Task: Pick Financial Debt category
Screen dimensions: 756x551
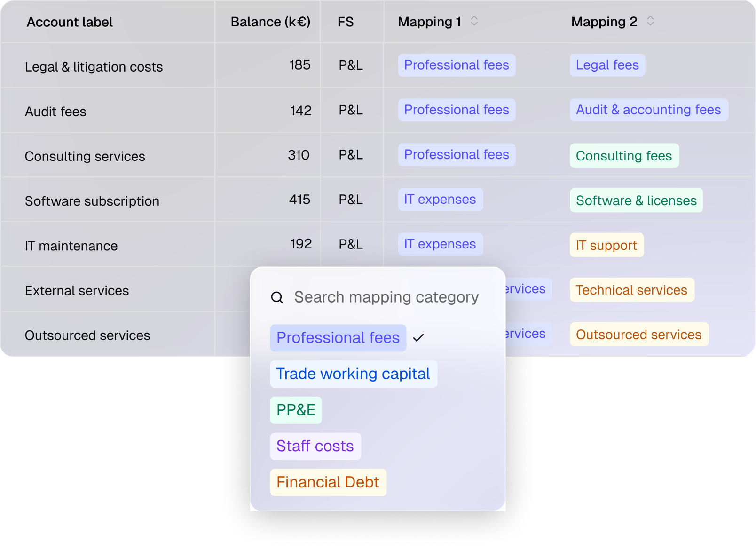Action: pos(328,482)
